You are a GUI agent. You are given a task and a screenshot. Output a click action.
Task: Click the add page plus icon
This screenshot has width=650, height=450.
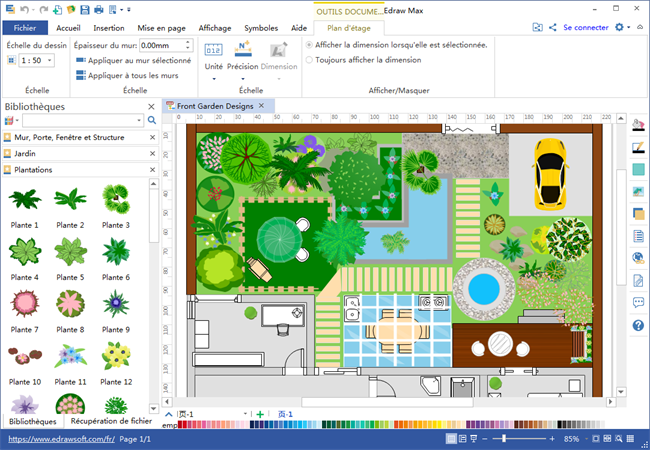click(260, 414)
